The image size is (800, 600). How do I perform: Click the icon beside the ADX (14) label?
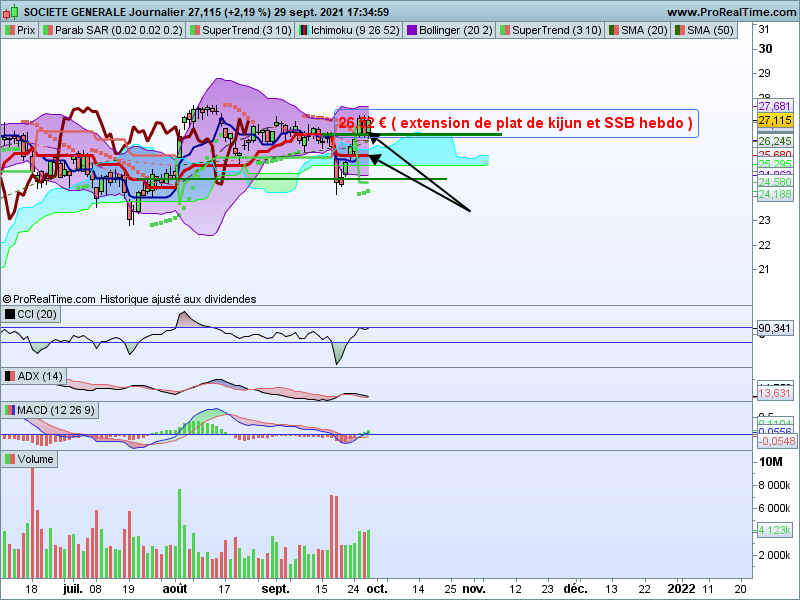click(10, 376)
